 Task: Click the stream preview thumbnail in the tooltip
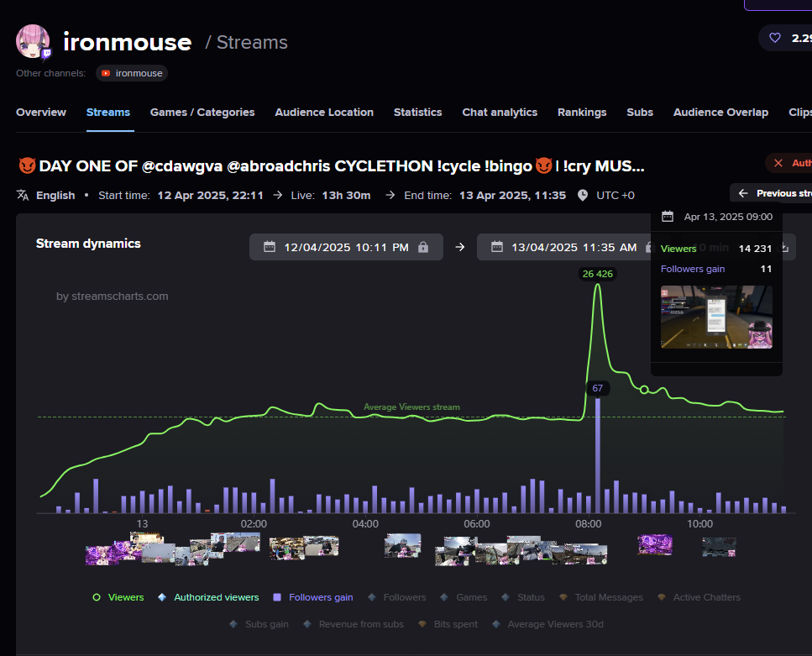(x=717, y=317)
